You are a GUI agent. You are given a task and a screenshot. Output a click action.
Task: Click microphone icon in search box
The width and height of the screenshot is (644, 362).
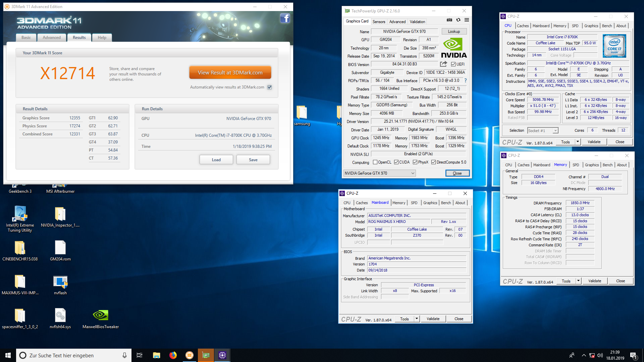(124, 355)
